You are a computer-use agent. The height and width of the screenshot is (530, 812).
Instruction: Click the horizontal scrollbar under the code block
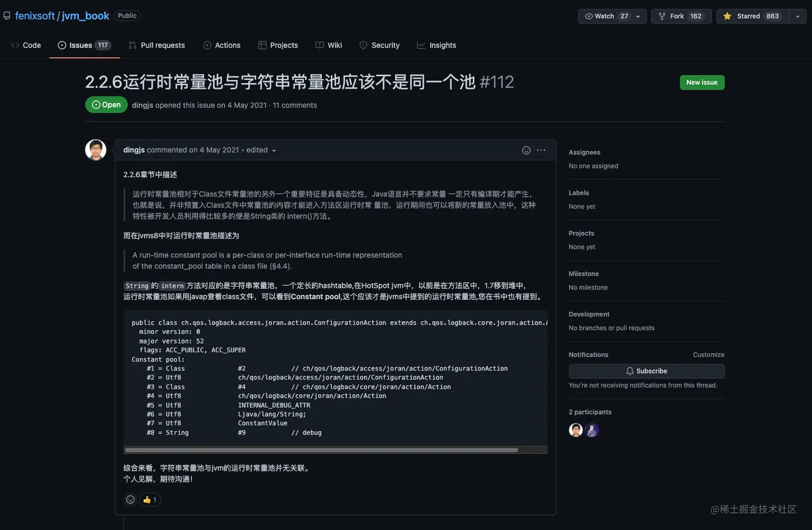click(321, 450)
